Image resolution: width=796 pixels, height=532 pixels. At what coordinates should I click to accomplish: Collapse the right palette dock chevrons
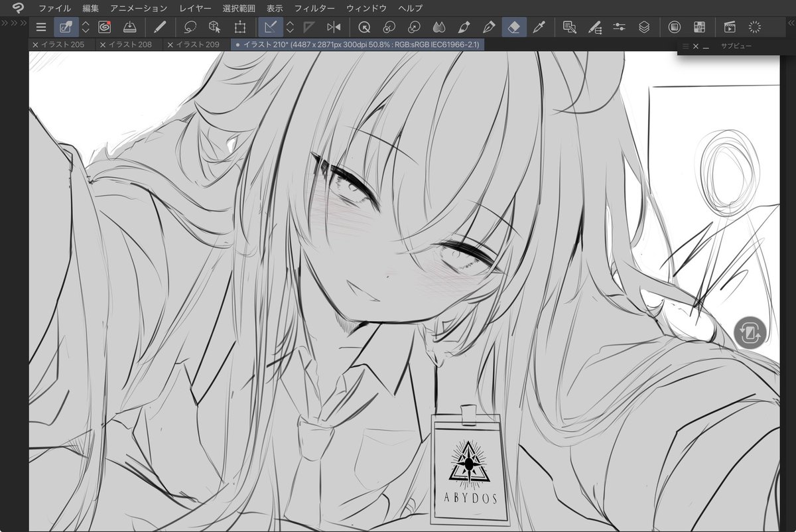click(x=791, y=23)
